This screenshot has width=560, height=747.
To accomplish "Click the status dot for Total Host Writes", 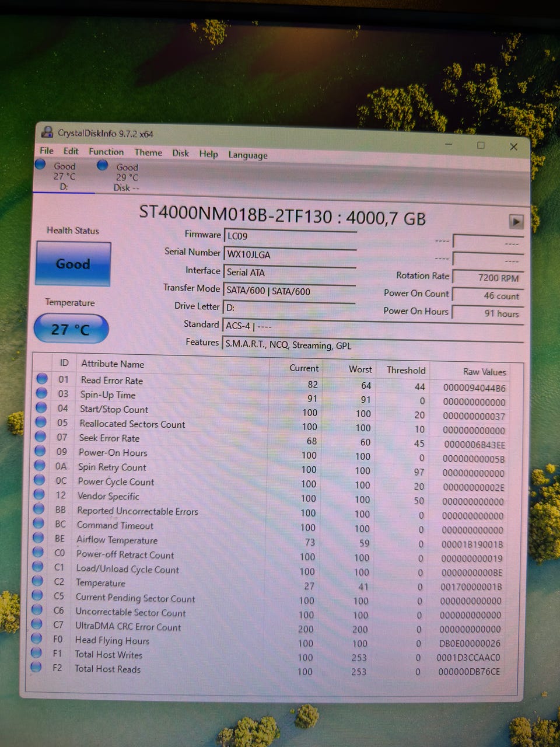I will tap(36, 652).
